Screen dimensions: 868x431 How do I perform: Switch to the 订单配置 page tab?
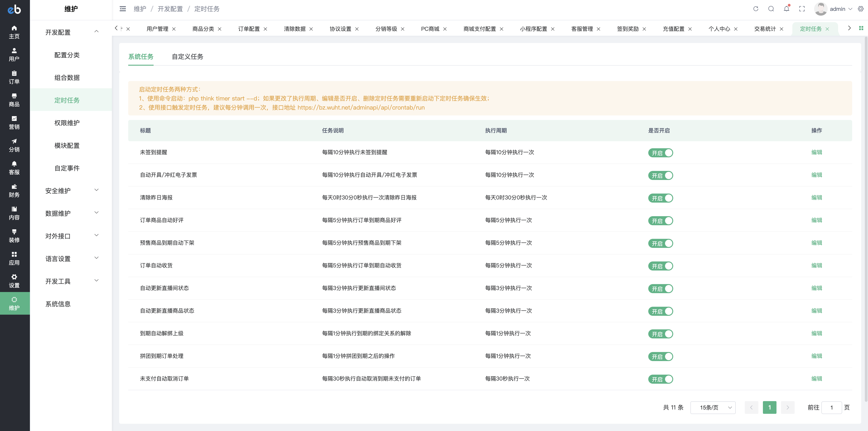point(249,29)
